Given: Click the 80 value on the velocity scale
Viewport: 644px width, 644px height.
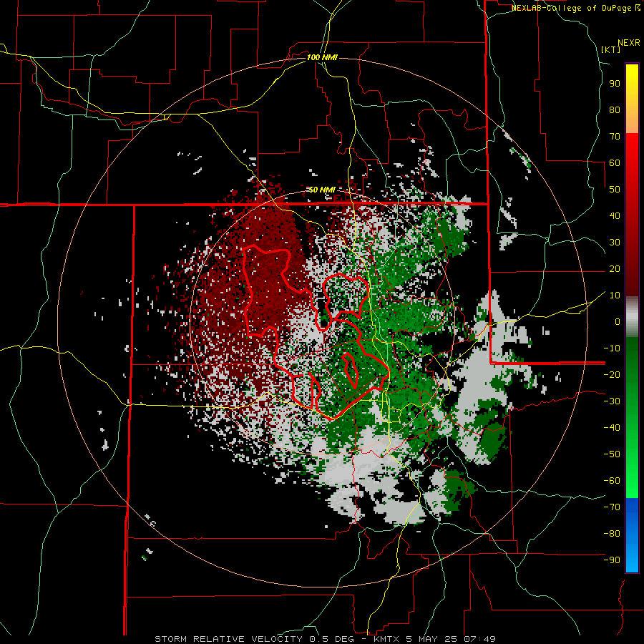Looking at the screenshot, I should (615, 109).
